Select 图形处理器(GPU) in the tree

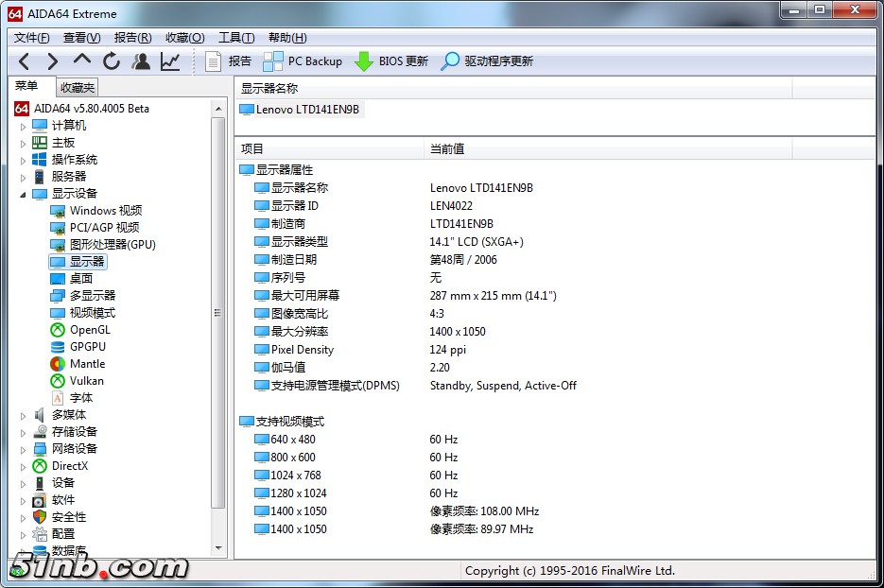pyautogui.click(x=112, y=245)
